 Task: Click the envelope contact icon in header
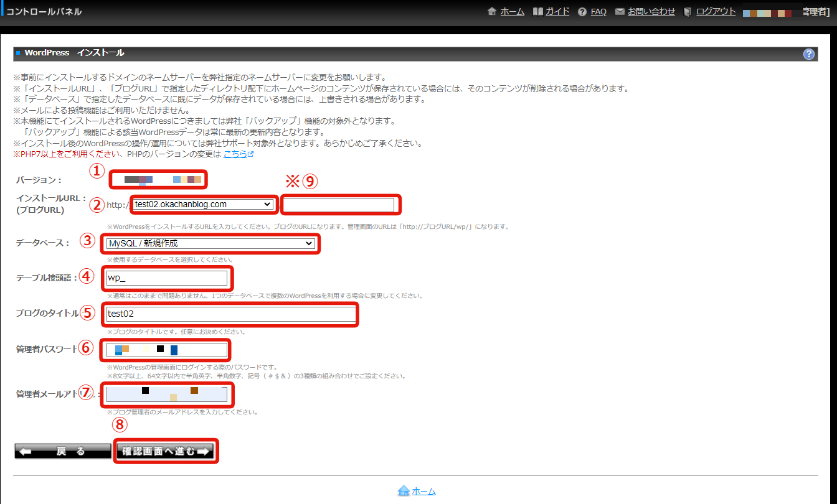(620, 12)
